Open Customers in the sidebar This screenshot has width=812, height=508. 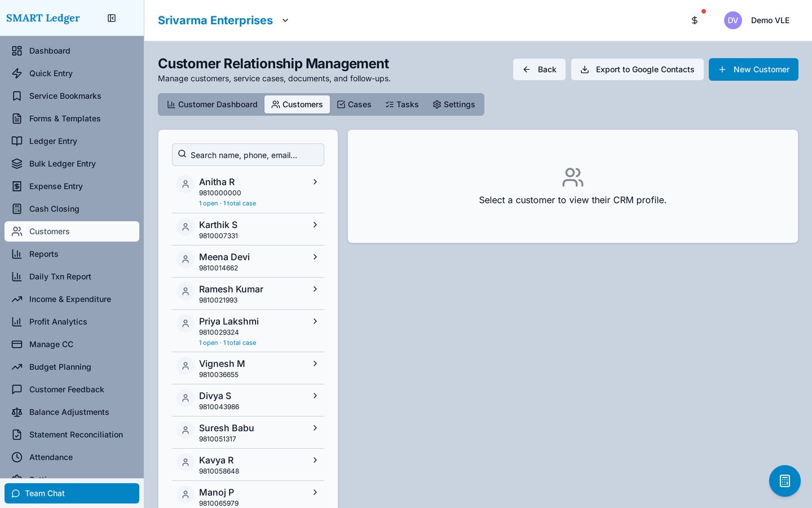(72, 231)
